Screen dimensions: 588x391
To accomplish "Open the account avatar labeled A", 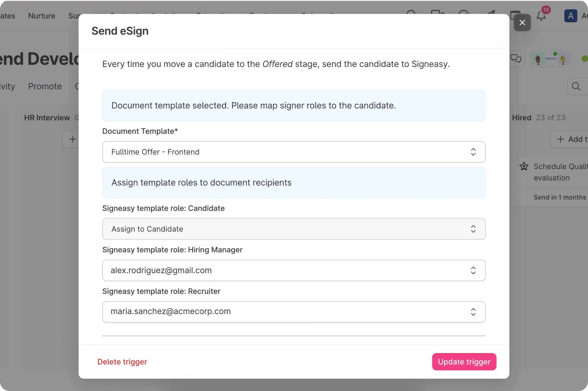I will tap(571, 16).
